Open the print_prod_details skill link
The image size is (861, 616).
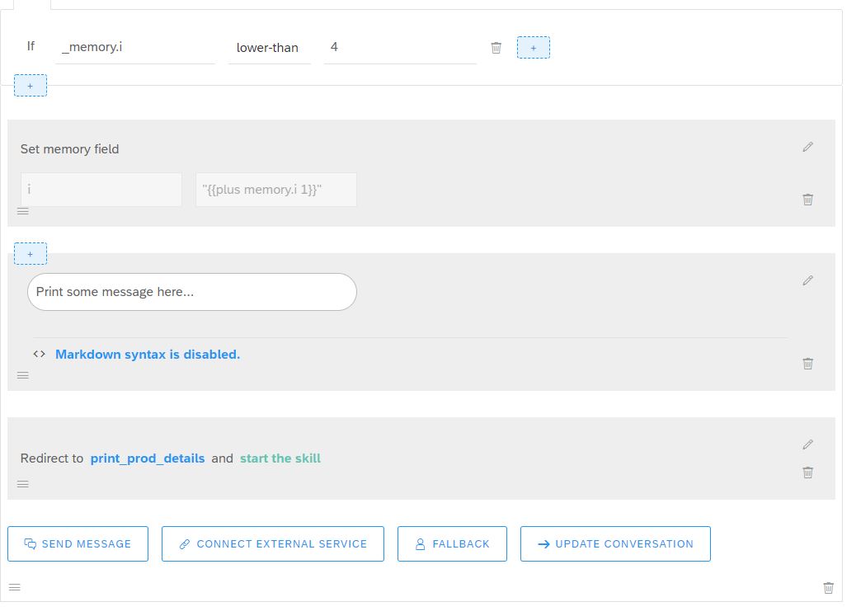pyautogui.click(x=148, y=458)
